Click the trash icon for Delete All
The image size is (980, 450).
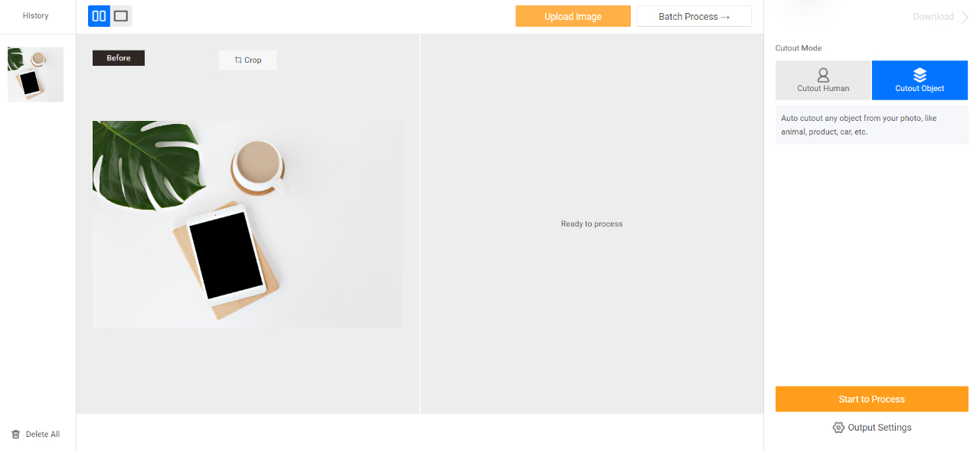point(15,434)
